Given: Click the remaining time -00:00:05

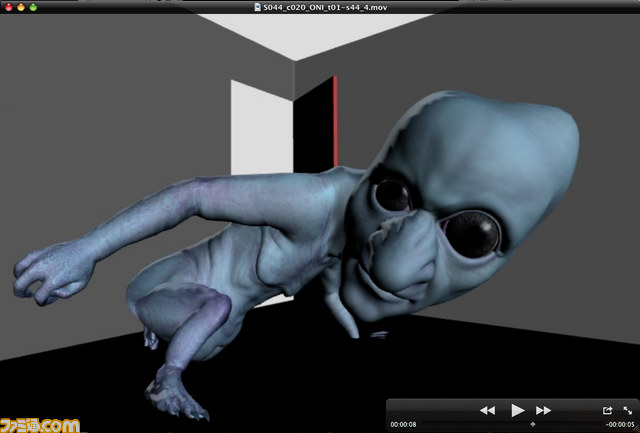Looking at the screenshot, I should tap(620, 425).
